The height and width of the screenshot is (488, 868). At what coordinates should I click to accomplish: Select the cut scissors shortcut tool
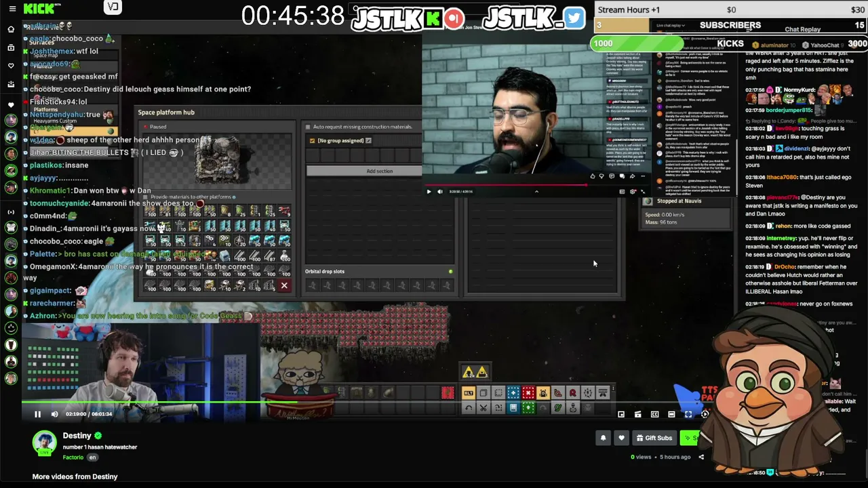pyautogui.click(x=484, y=408)
